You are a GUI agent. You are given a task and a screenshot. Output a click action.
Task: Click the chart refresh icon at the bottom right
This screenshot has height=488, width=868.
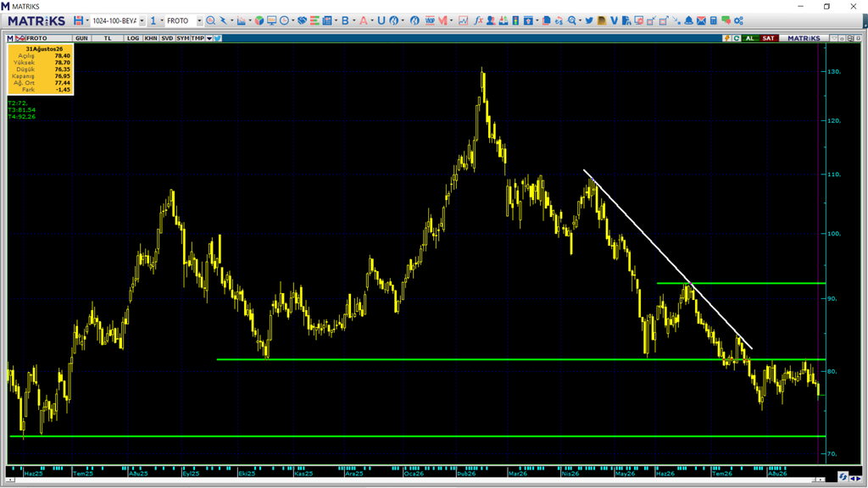[843, 476]
